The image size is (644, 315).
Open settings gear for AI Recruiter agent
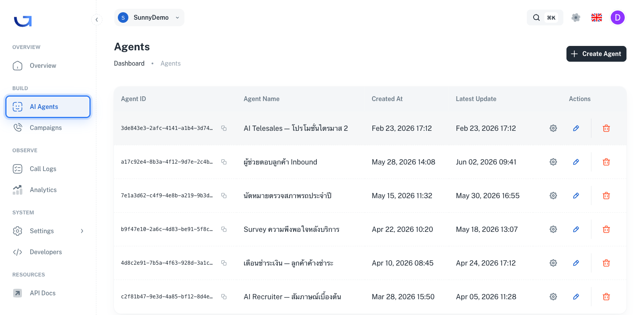click(x=553, y=297)
